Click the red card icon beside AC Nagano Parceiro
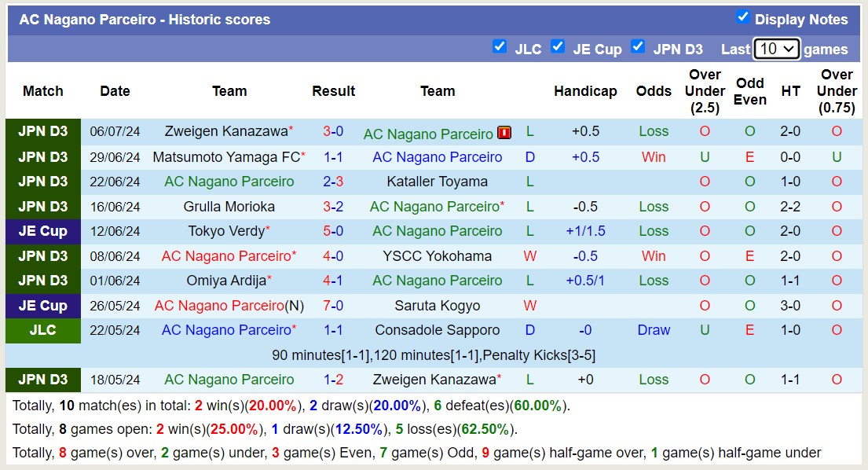Viewport: 868px width, 470px height. (504, 133)
